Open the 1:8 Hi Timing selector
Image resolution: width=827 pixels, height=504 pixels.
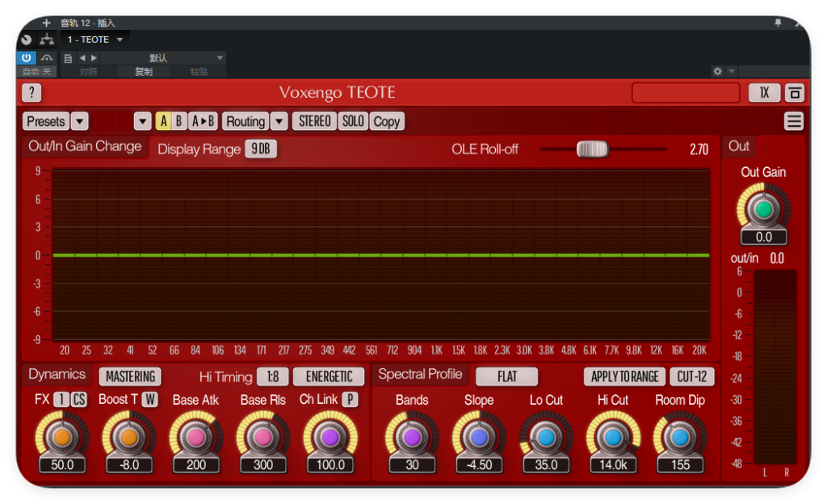(x=273, y=376)
